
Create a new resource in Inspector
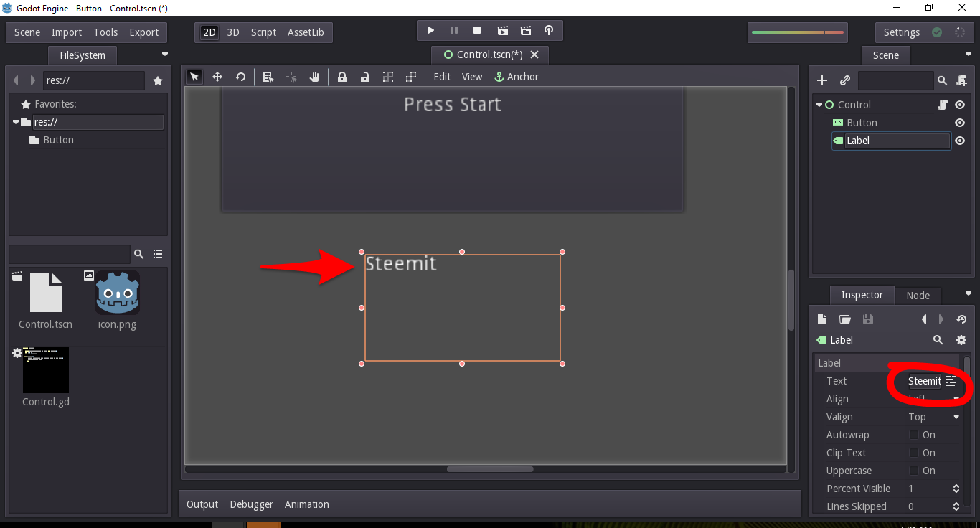[822, 319]
